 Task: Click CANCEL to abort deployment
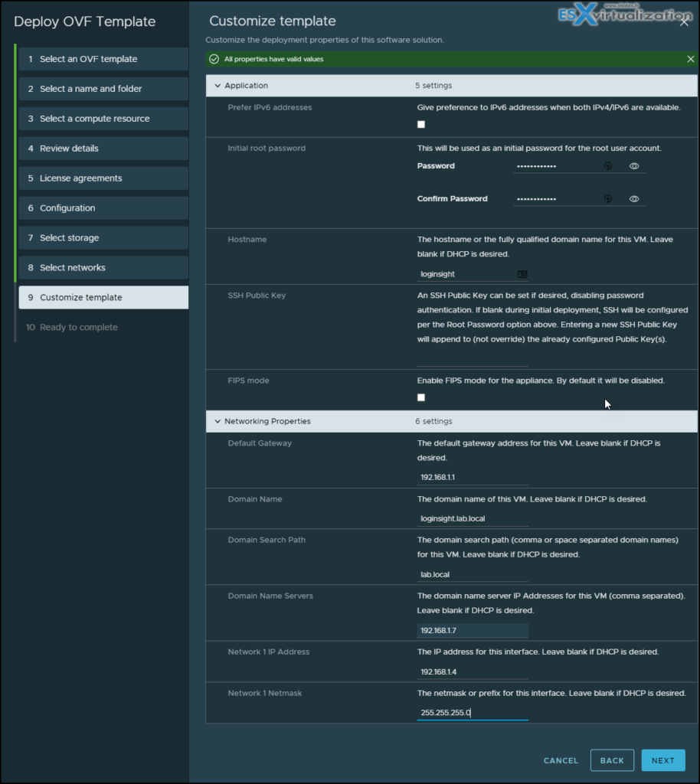560,759
